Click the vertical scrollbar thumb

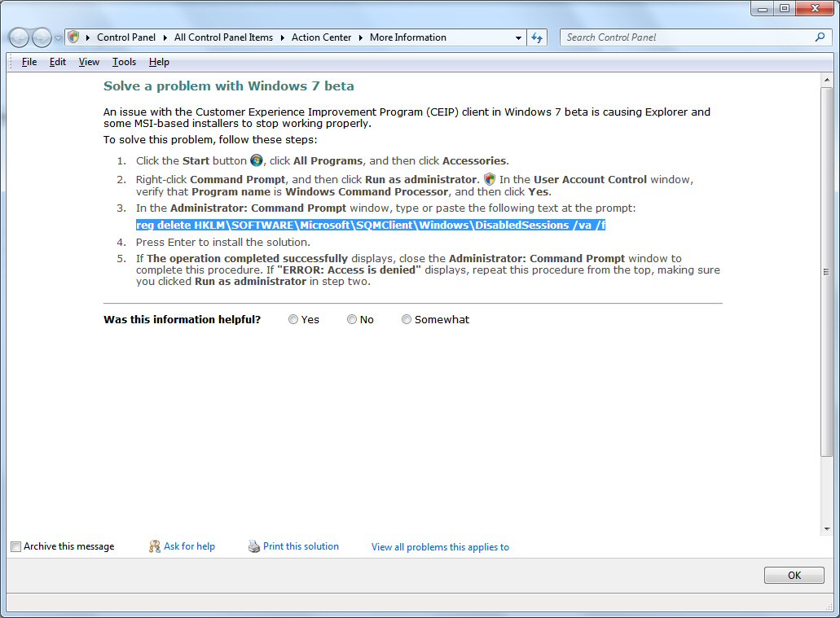(x=827, y=272)
